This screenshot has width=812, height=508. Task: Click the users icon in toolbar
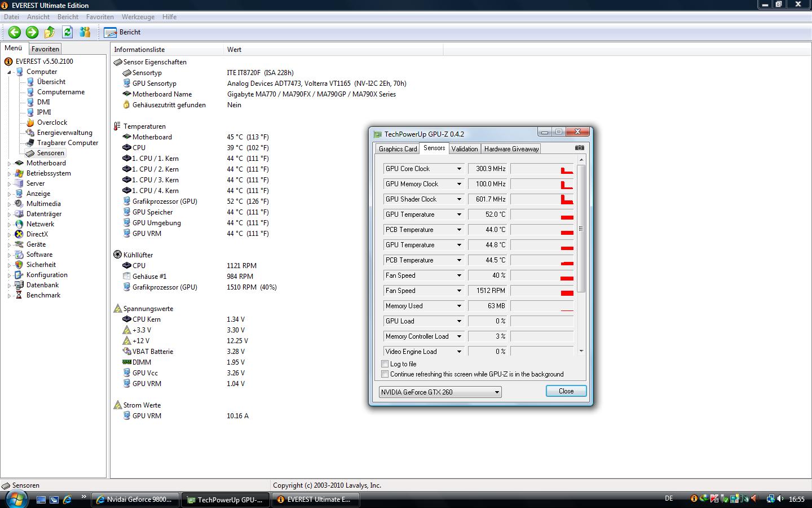tap(85, 32)
